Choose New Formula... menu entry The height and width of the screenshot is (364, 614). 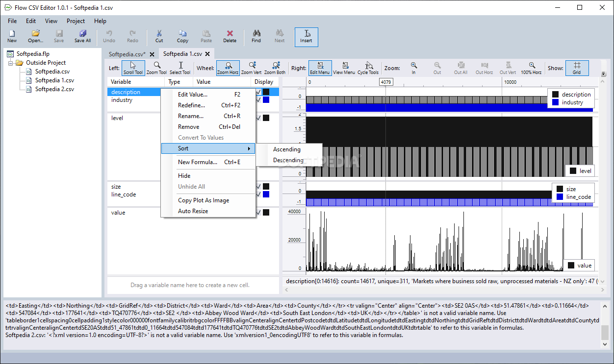click(208, 162)
